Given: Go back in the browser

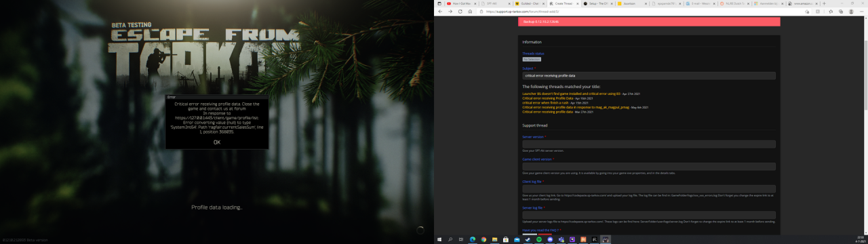Looking at the screenshot, I should [439, 12].
